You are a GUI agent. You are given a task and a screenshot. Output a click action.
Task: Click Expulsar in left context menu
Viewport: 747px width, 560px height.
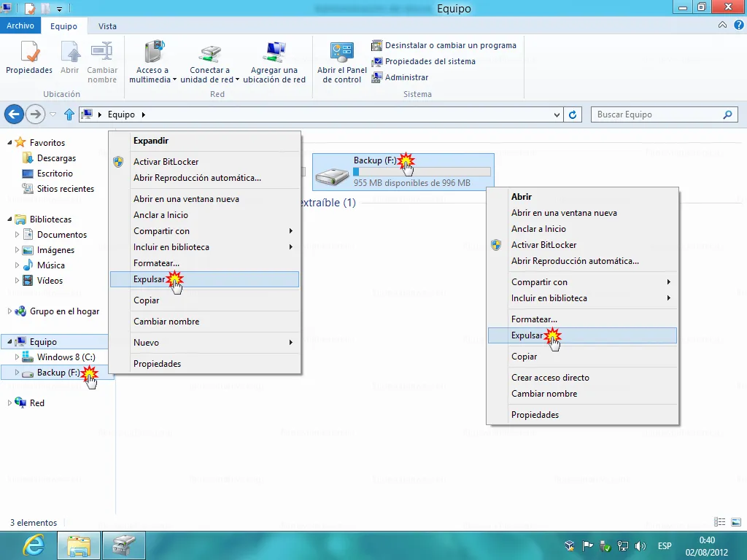pos(204,279)
